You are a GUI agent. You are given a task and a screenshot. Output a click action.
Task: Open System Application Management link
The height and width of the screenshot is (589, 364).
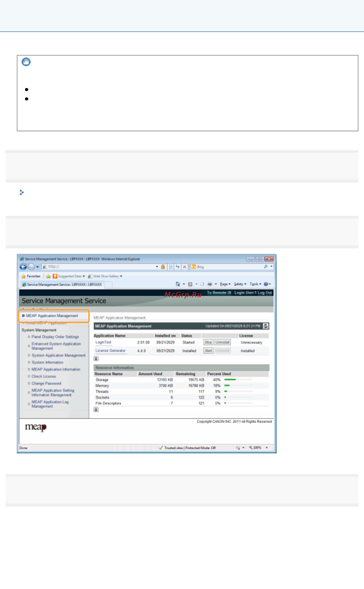[x=59, y=355]
